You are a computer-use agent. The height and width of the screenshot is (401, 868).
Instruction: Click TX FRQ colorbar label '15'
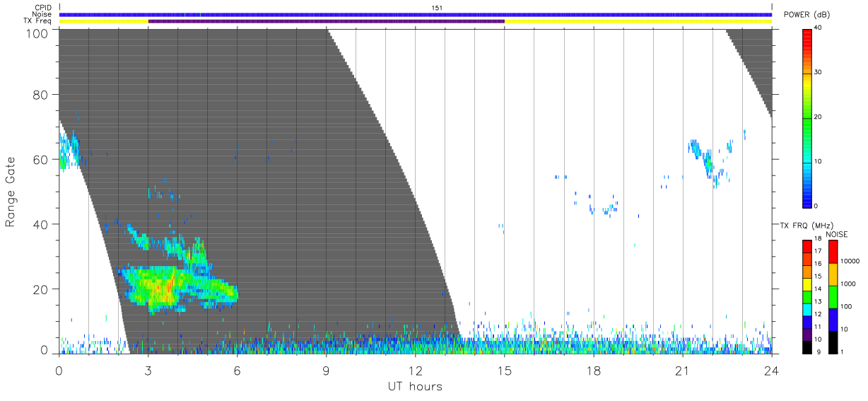click(x=818, y=277)
